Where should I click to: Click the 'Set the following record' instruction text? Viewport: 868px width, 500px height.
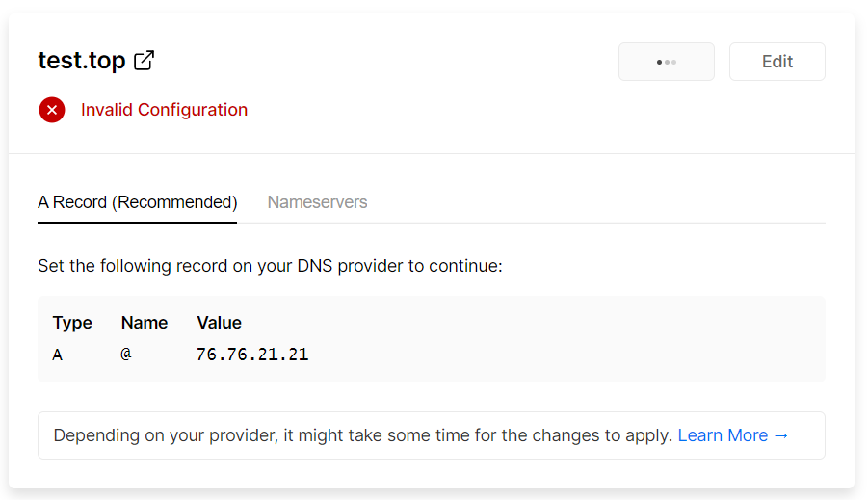pyautogui.click(x=270, y=266)
